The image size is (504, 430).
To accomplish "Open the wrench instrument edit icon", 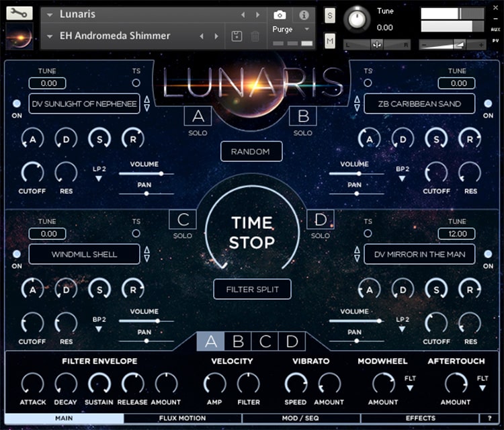I will tap(19, 13).
